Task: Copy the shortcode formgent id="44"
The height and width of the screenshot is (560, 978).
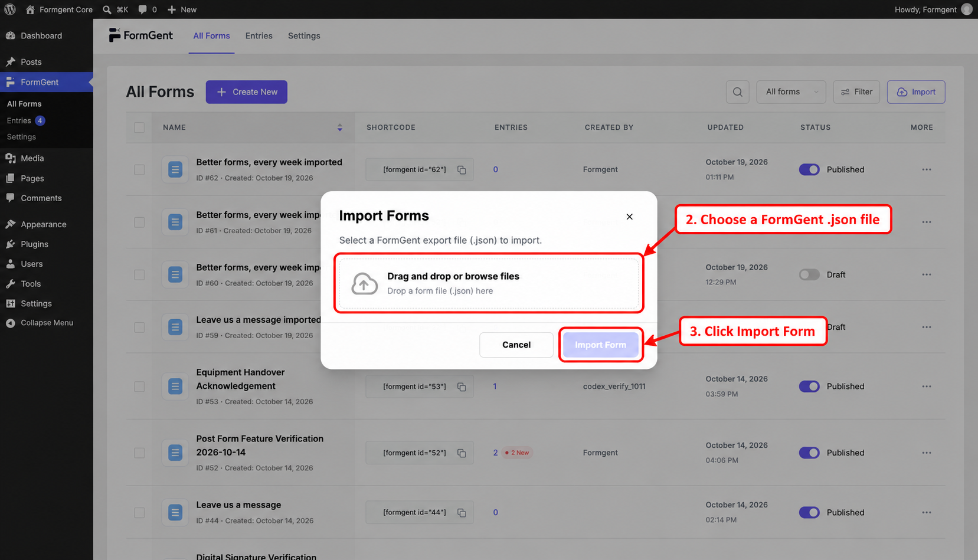Action: click(462, 513)
